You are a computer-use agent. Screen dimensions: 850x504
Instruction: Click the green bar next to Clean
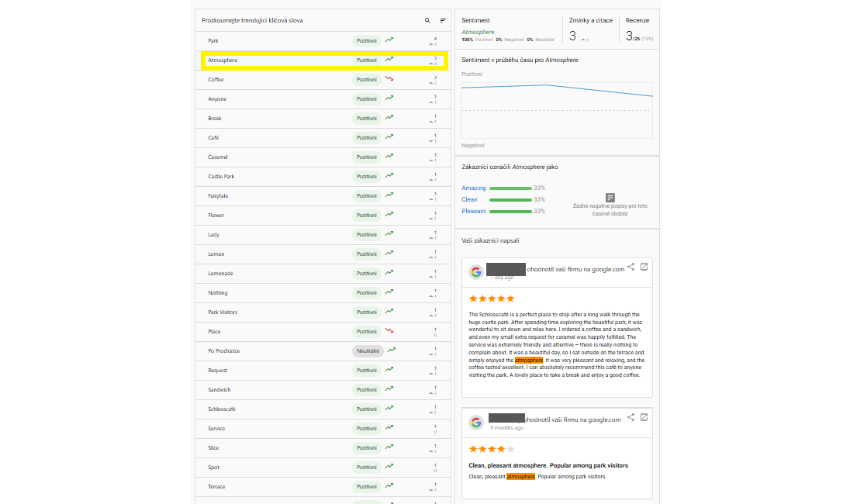coord(510,199)
